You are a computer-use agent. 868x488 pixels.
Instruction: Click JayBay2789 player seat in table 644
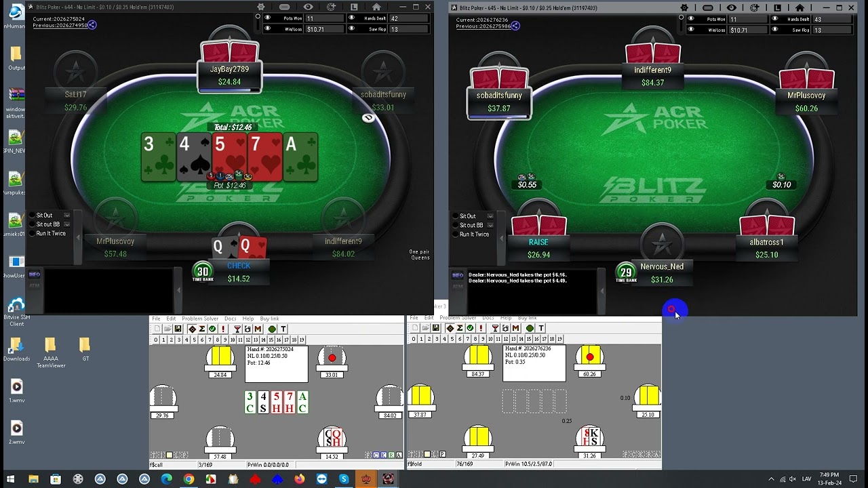(229, 75)
